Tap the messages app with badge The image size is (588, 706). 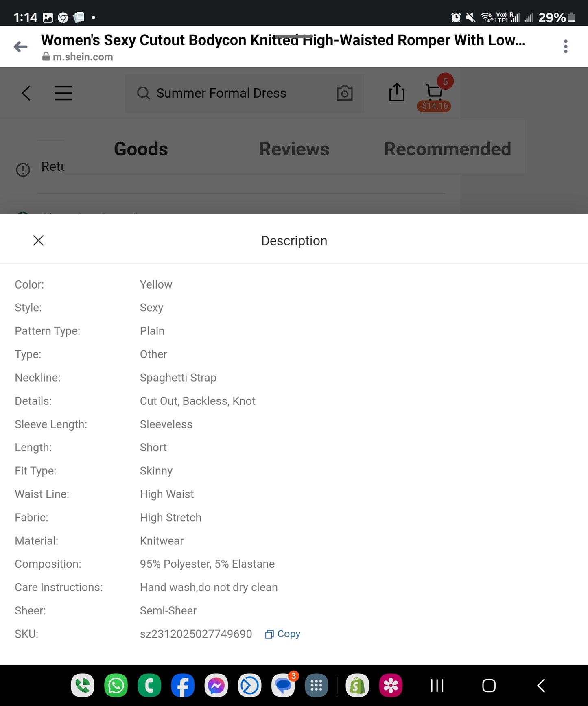[283, 686]
